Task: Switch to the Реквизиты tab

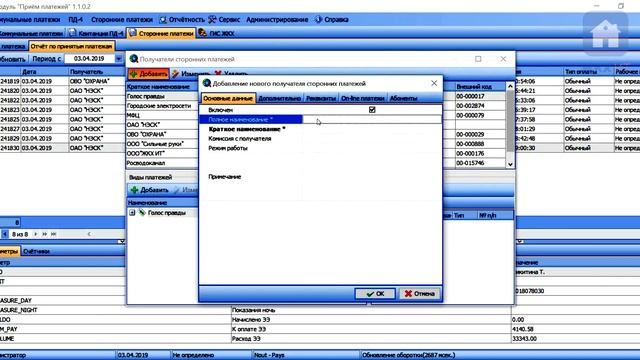Action: tap(321, 98)
